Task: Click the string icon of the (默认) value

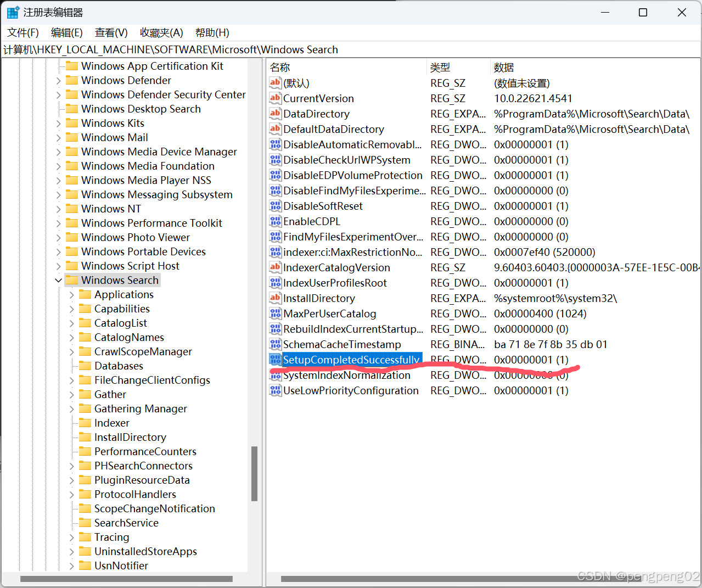Action: [x=275, y=83]
